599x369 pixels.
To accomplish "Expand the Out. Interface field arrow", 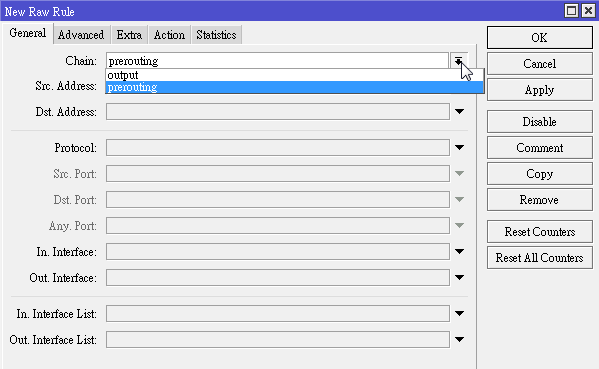I will (460, 277).
